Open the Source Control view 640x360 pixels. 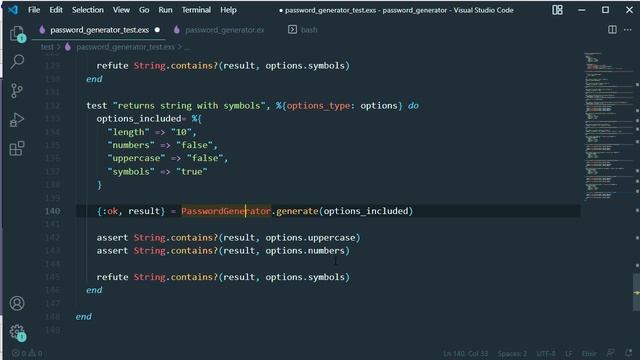17,91
